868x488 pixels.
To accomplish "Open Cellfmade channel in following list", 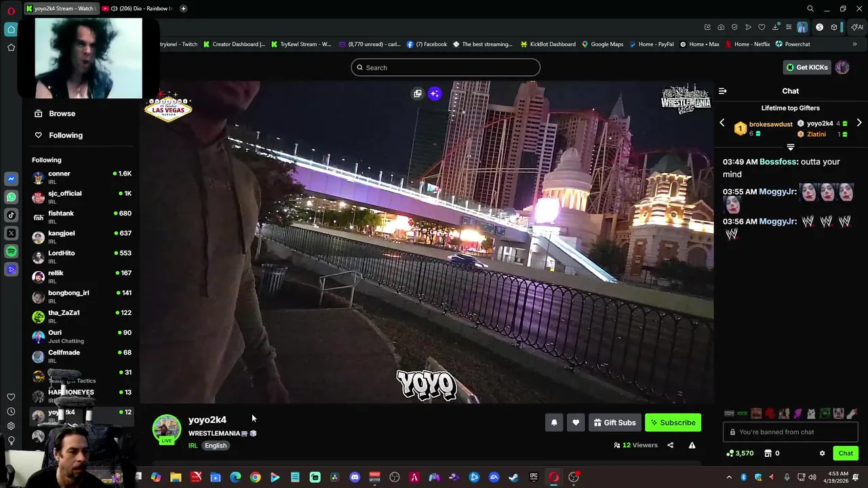I will 82,357.
